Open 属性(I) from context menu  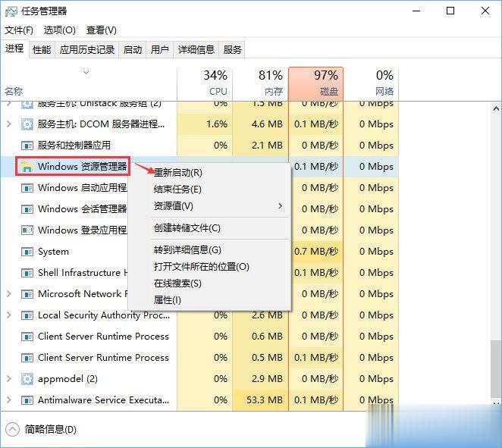[167, 300]
